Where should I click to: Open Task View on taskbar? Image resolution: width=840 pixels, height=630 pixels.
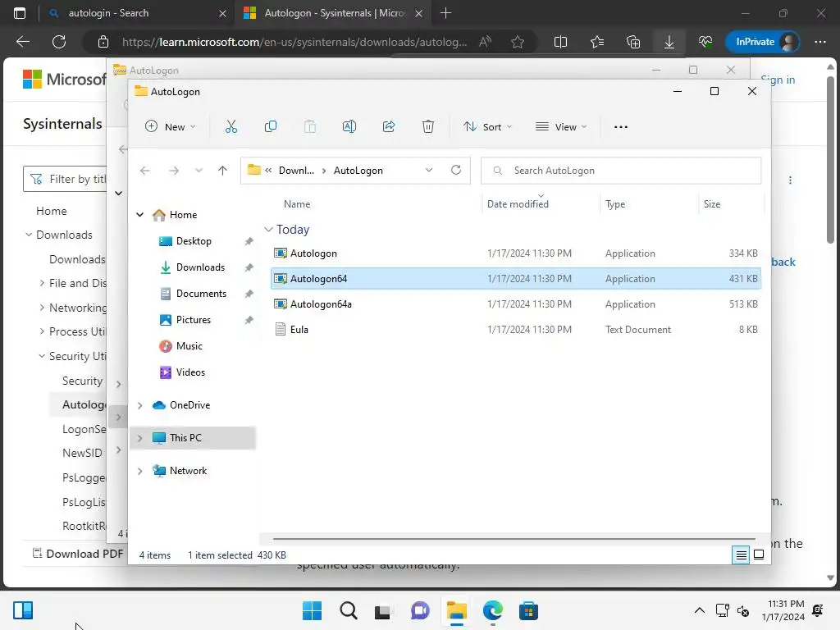click(383, 610)
